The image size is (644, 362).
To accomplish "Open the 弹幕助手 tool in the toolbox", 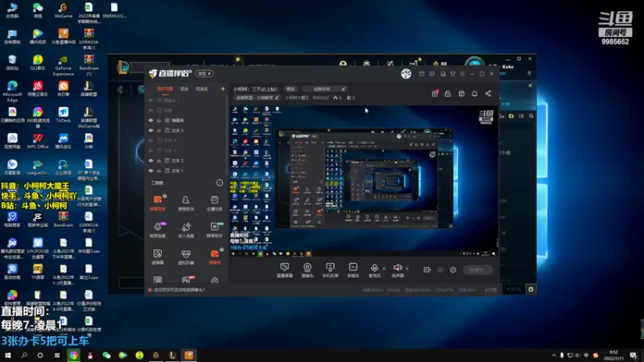I will pyautogui.click(x=157, y=203).
